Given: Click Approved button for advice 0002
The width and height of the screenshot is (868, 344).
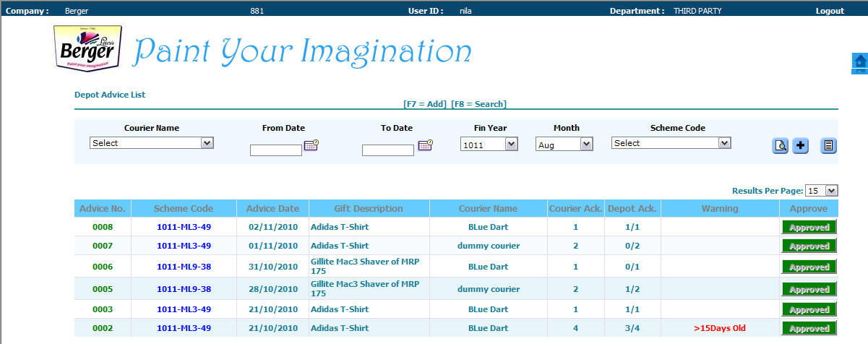Looking at the screenshot, I should [x=809, y=329].
